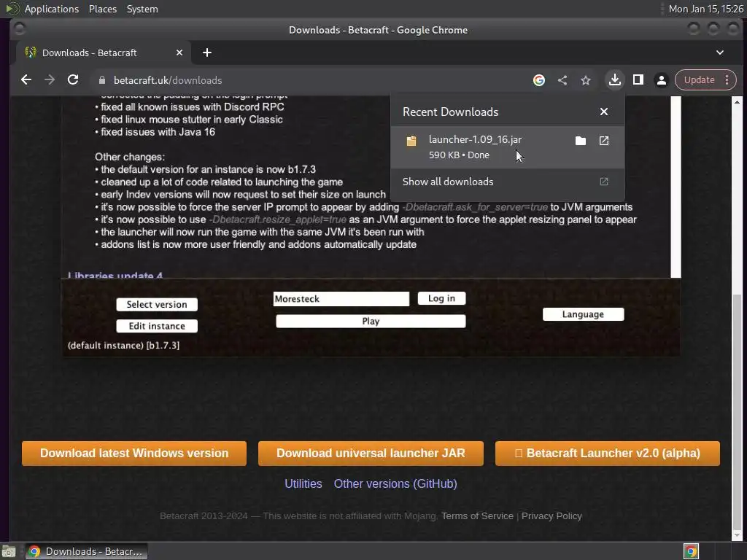Click the Play launcher button
This screenshot has height=560, width=747.
point(371,321)
